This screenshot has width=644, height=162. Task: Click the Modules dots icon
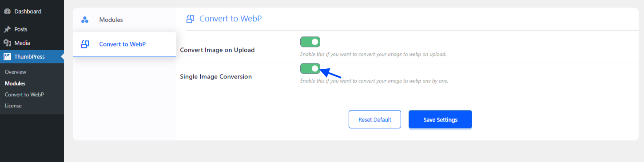85,20
